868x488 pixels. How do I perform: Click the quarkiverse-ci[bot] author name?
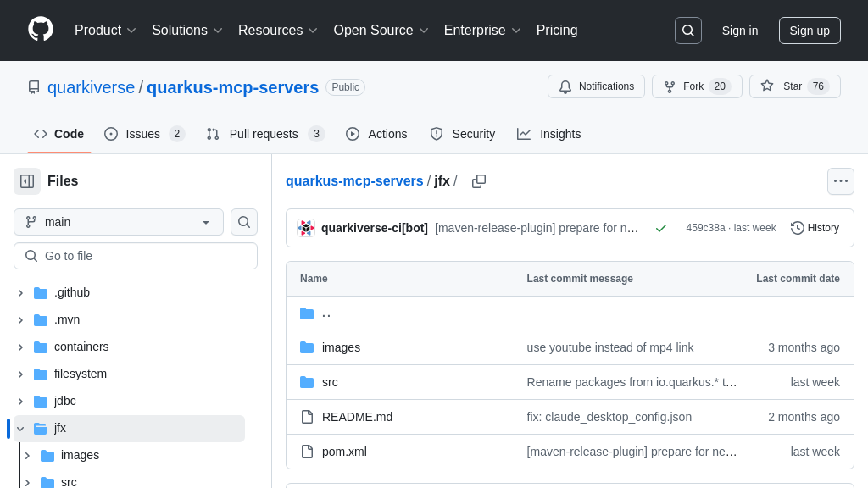[x=374, y=228]
